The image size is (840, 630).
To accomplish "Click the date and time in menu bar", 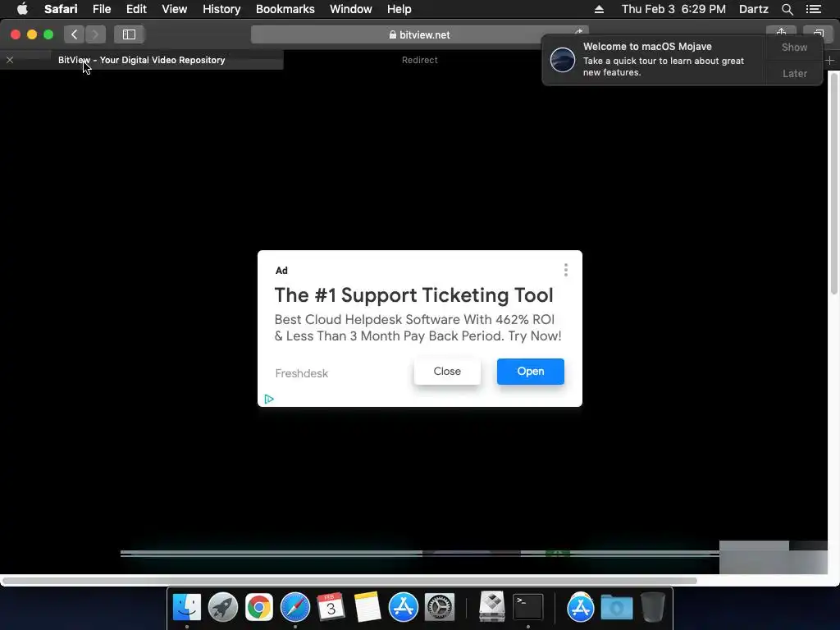I will [x=673, y=9].
